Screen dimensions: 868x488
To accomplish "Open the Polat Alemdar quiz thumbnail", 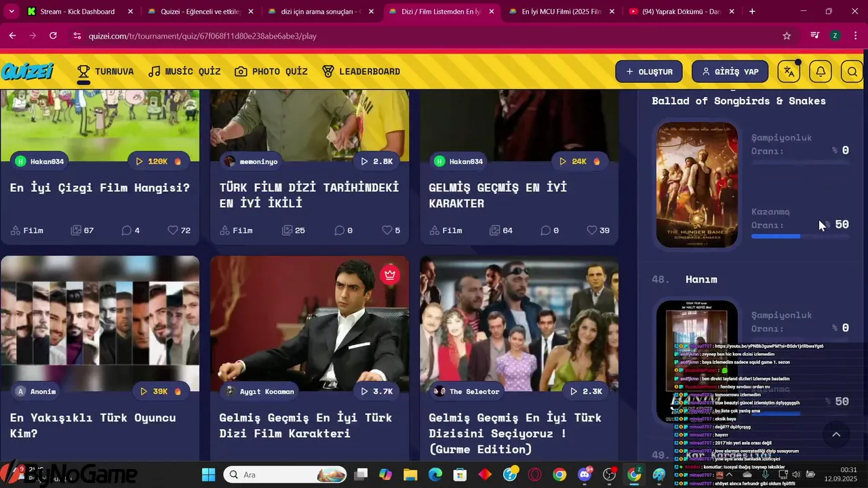I will point(309,323).
